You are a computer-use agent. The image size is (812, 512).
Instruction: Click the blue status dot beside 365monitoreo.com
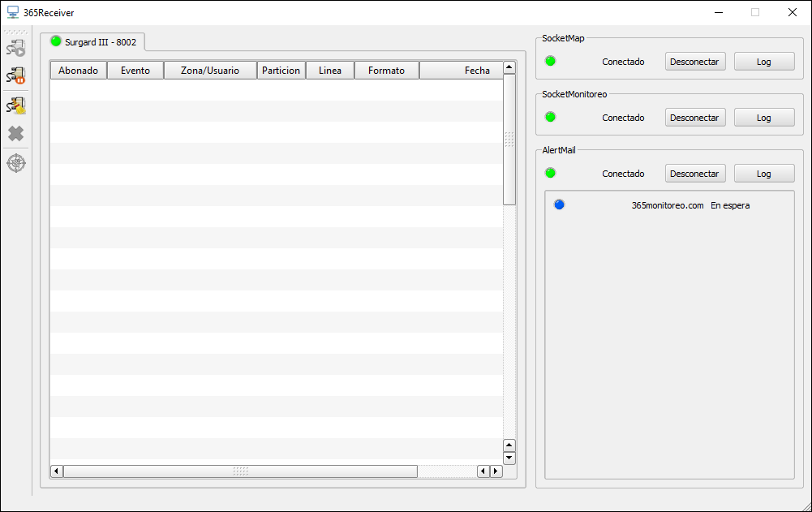pos(559,204)
